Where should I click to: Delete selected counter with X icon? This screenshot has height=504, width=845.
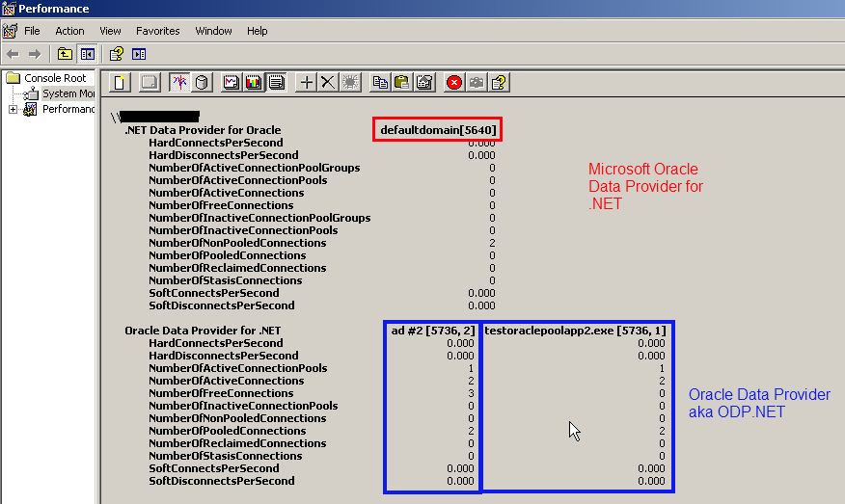tap(328, 83)
